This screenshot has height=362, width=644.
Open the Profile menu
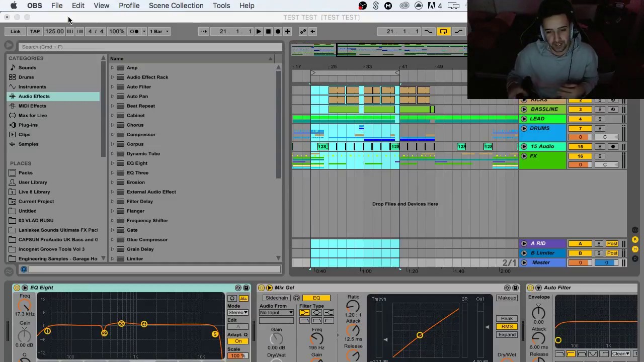click(x=129, y=6)
